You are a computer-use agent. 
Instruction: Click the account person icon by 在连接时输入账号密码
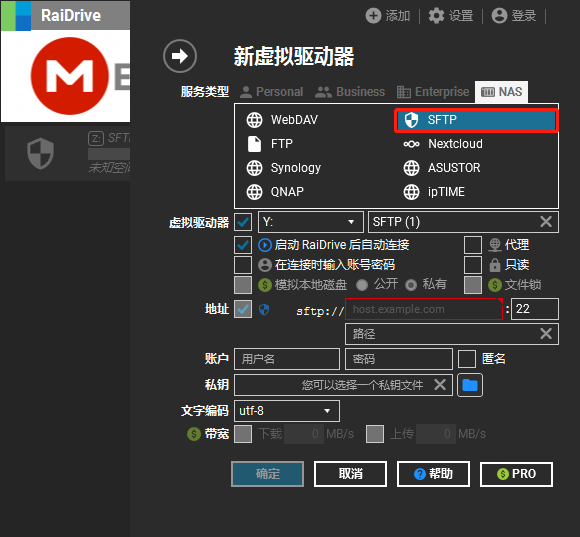265,265
